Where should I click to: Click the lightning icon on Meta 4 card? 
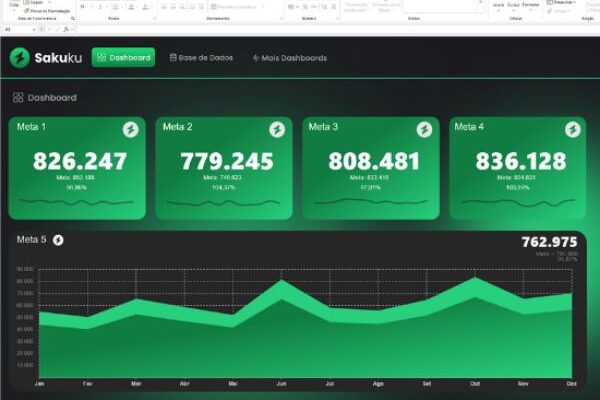[x=572, y=129]
